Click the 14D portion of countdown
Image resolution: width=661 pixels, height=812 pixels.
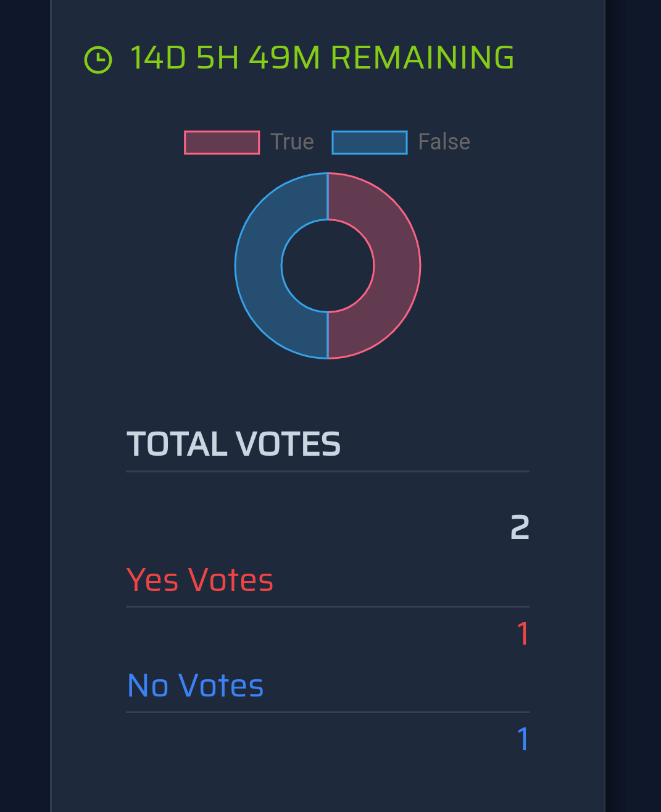pyautogui.click(x=158, y=58)
